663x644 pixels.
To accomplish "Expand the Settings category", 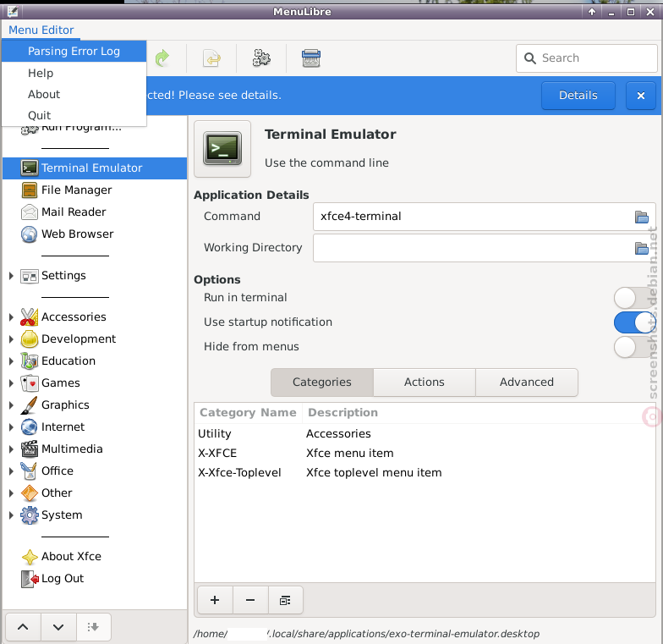I will (x=12, y=276).
